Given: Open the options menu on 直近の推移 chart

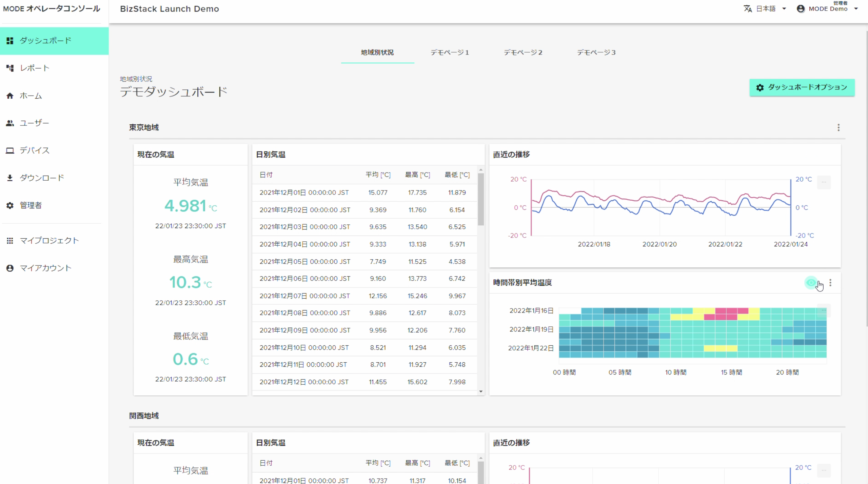Looking at the screenshot, I should click(x=825, y=182).
